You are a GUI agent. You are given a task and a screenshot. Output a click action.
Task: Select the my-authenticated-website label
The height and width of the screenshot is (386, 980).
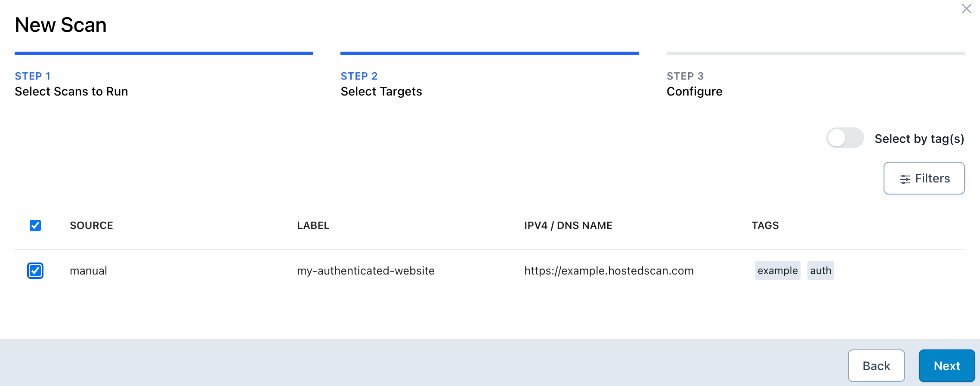(365, 271)
